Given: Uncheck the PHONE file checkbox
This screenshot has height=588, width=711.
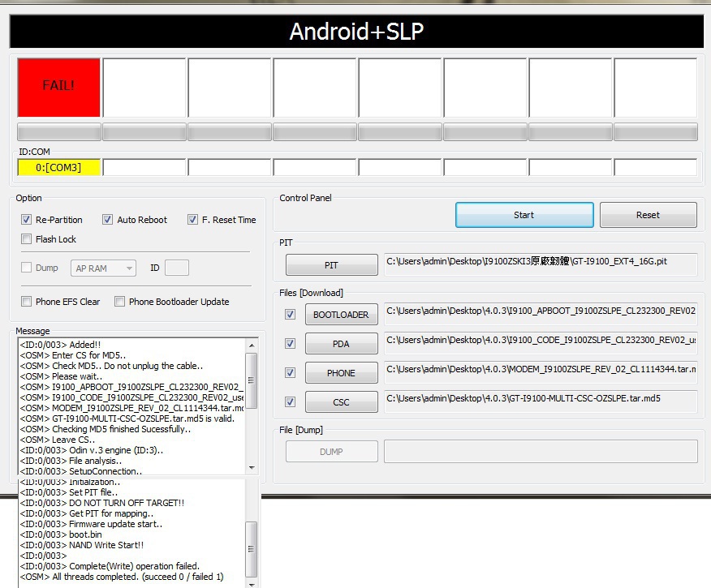Looking at the screenshot, I should pos(291,373).
